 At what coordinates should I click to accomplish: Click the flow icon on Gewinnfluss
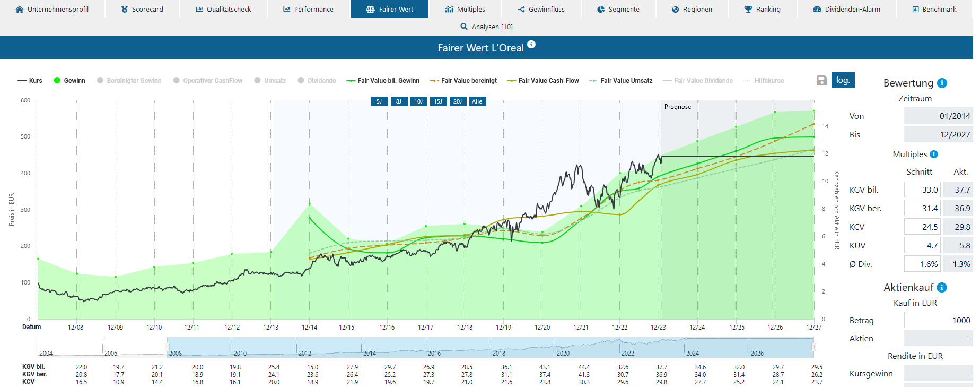pyautogui.click(x=521, y=9)
